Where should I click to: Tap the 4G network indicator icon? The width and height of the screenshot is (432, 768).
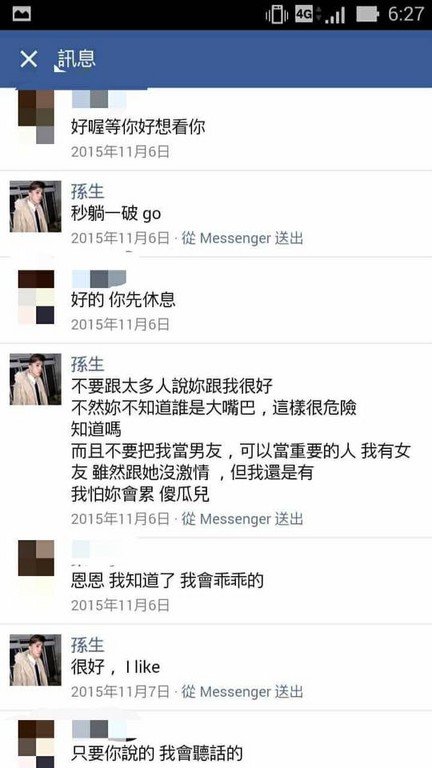point(304,14)
